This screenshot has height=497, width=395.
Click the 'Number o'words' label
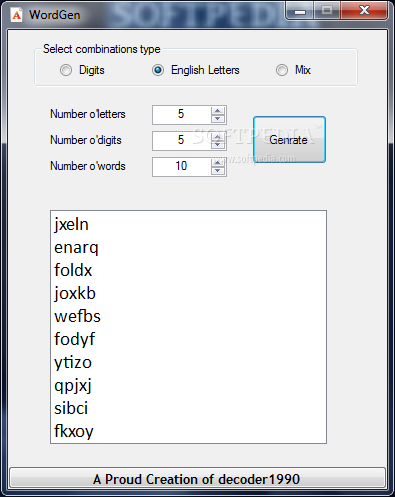(88, 166)
